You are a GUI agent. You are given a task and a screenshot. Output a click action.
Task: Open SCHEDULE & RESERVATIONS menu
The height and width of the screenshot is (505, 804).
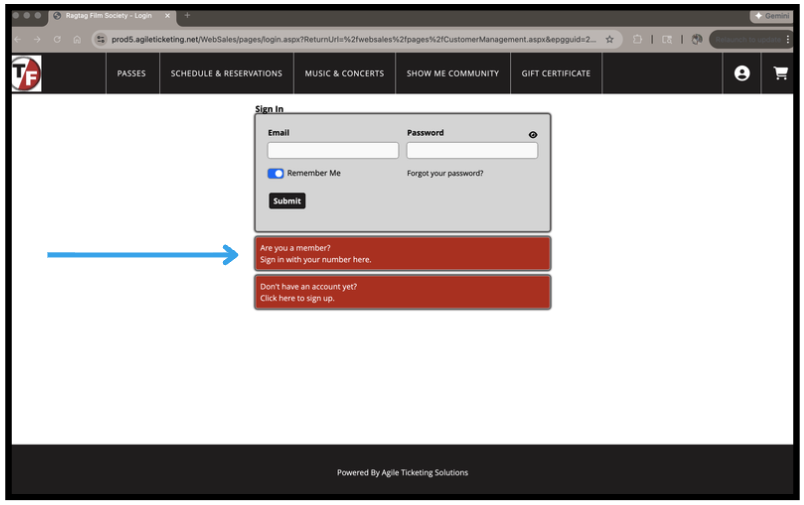click(226, 73)
